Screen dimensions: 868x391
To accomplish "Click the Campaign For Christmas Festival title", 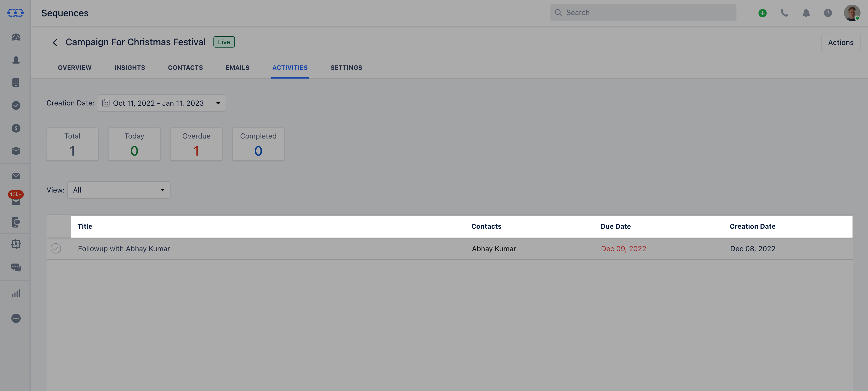I will click(x=135, y=42).
